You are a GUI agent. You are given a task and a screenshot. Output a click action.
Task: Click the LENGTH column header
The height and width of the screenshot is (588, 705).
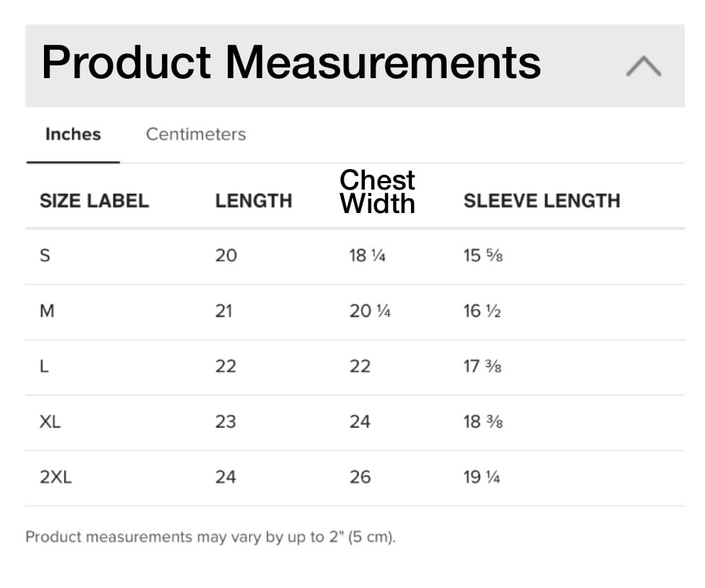coord(253,201)
